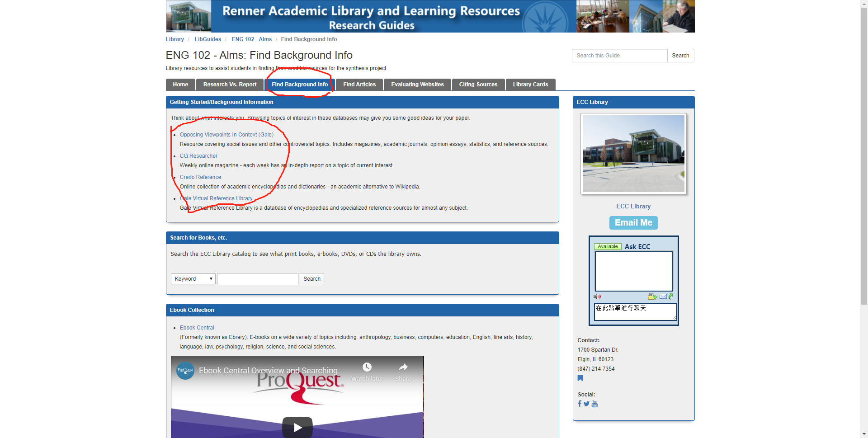Select the Find Background Info tab
The width and height of the screenshot is (868, 438).
[300, 85]
